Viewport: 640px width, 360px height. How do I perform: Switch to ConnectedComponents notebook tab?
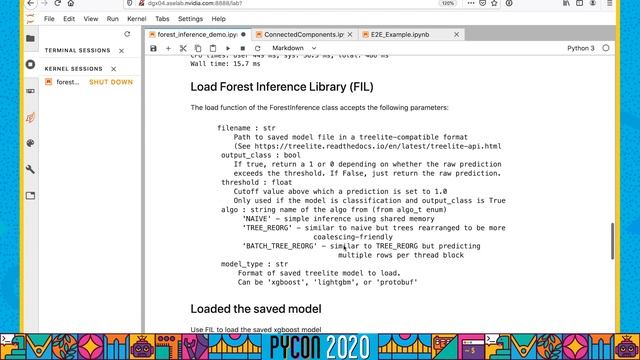[x=304, y=35]
